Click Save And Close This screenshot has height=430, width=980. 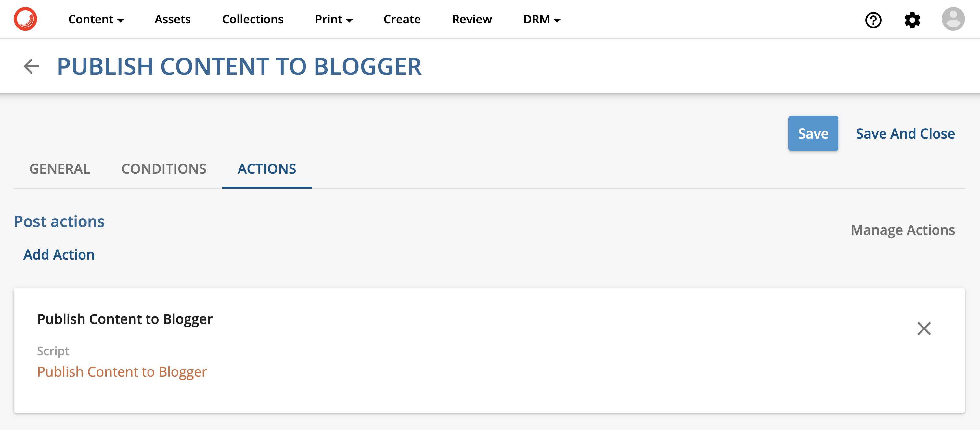(x=905, y=134)
